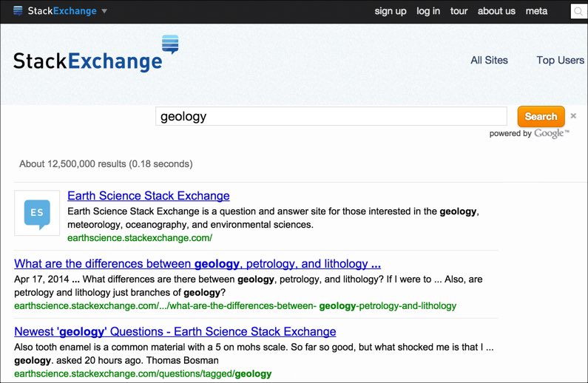Screen dimensions: 588x383
Task: Open the log in page
Action: coord(428,11)
